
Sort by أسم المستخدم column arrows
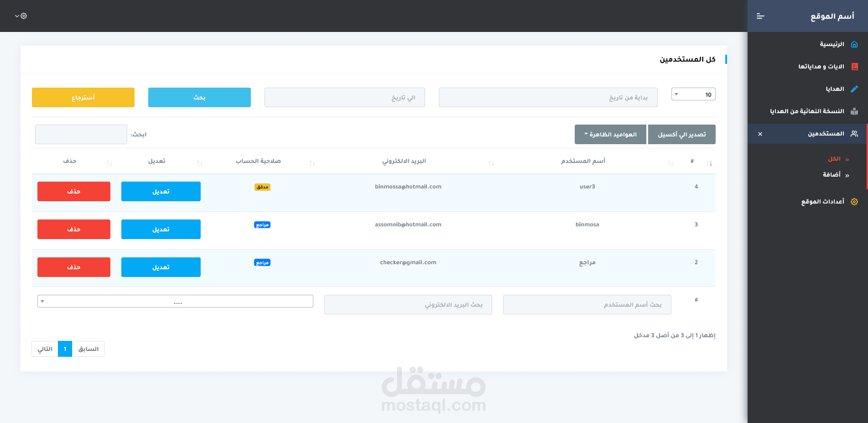click(x=670, y=163)
